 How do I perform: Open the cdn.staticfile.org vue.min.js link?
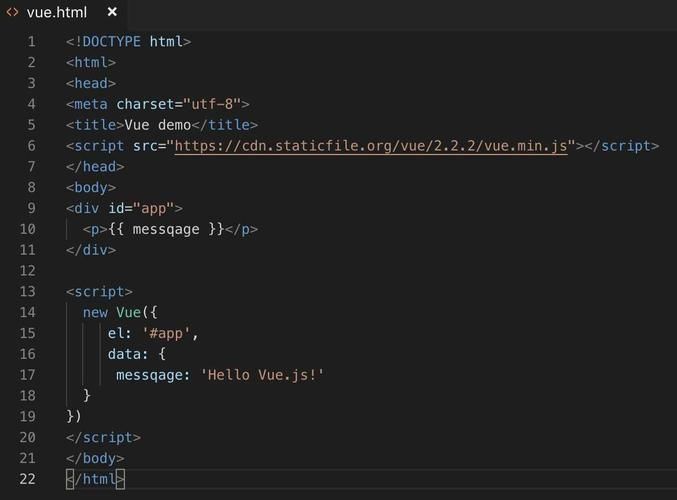(371, 146)
